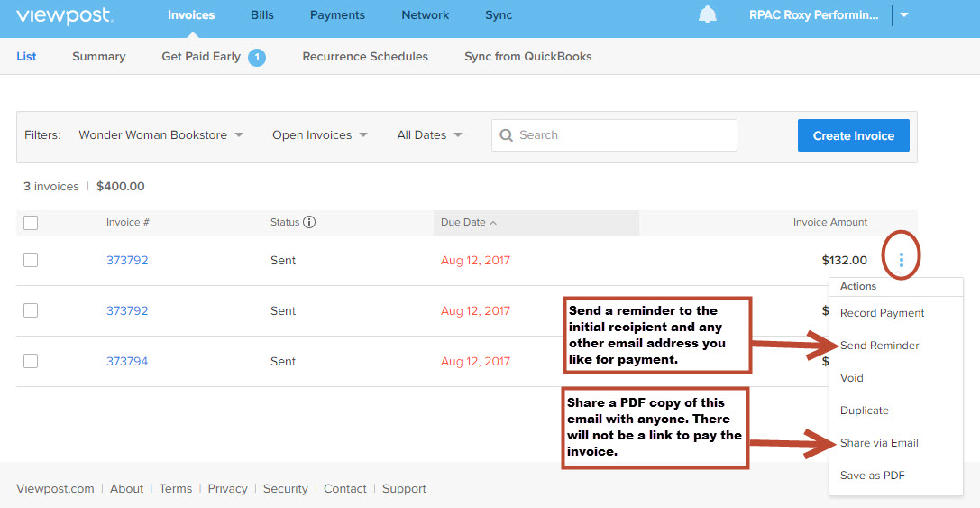Image resolution: width=980 pixels, height=508 pixels.
Task: Click the 3 invoices count text
Action: click(51, 187)
